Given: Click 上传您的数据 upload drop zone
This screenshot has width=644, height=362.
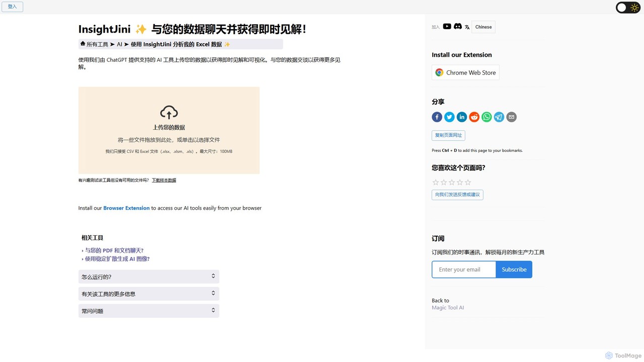Looking at the screenshot, I should [169, 130].
